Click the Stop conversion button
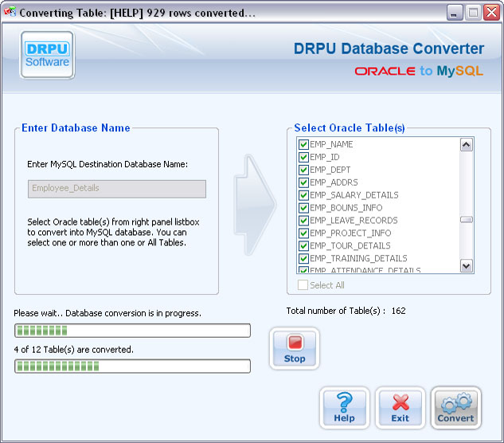Viewport: 504px width, 443px height. pos(294,348)
